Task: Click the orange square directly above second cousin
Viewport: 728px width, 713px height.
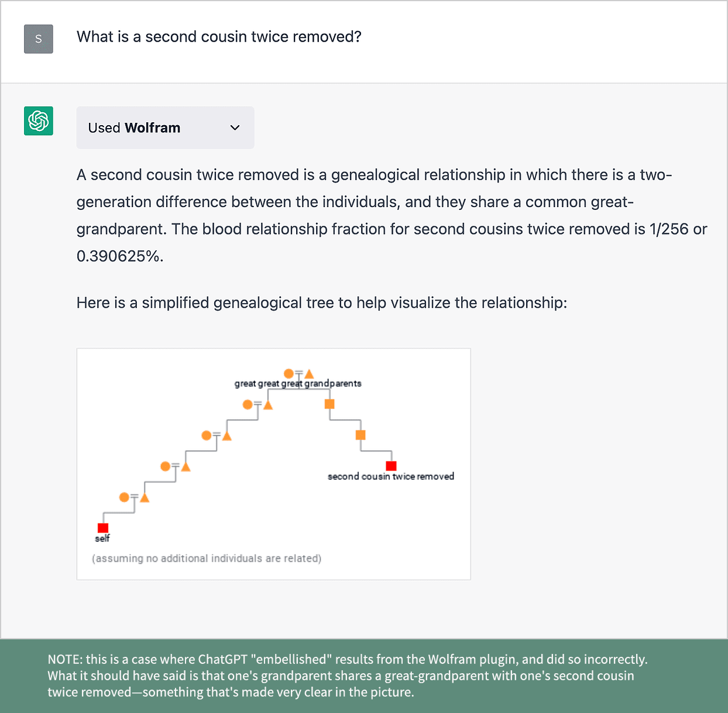Action: click(x=360, y=435)
